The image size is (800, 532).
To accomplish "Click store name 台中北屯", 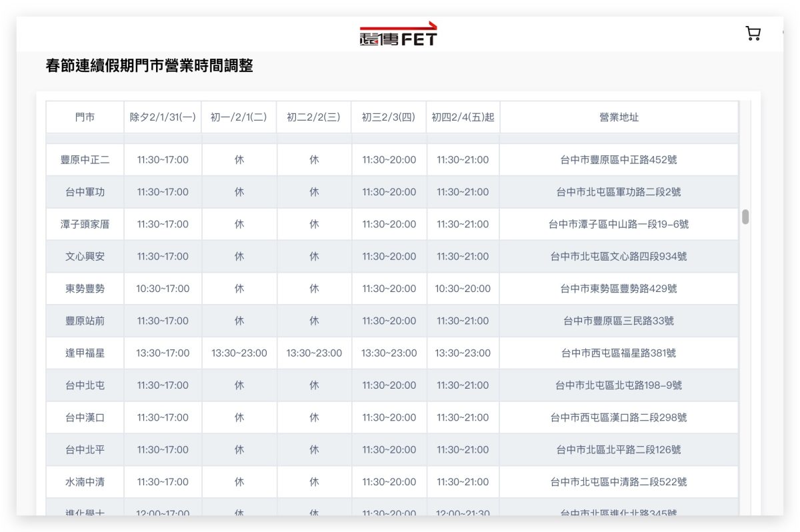I will pyautogui.click(x=85, y=385).
